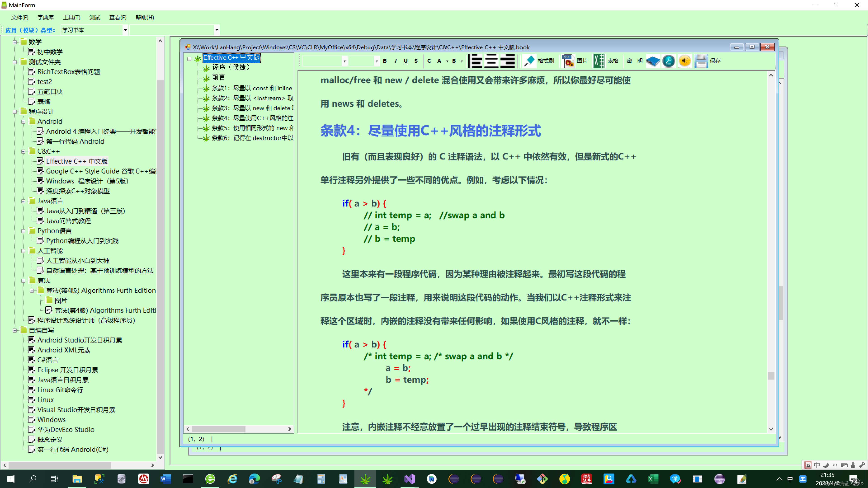Insert a picture with 图片 icon

coord(568,61)
